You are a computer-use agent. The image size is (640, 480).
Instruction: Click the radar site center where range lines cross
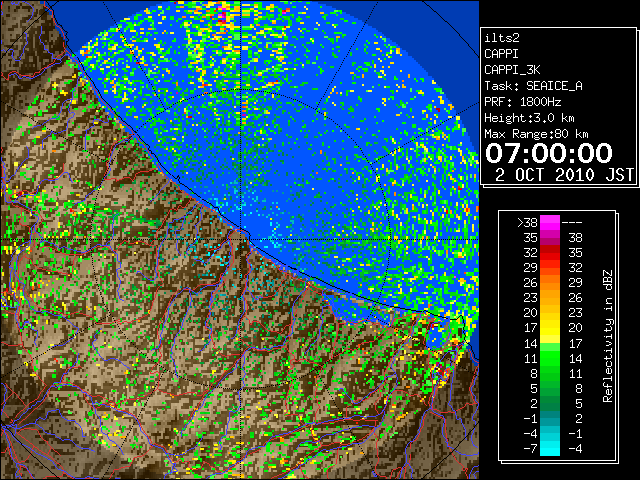(x=241, y=239)
